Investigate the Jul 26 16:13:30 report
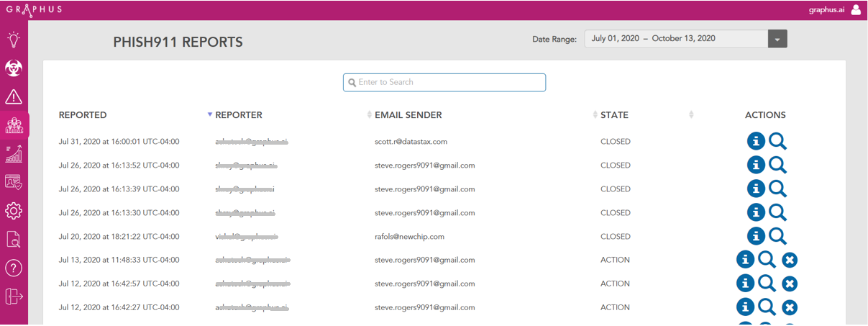 pos(777,212)
